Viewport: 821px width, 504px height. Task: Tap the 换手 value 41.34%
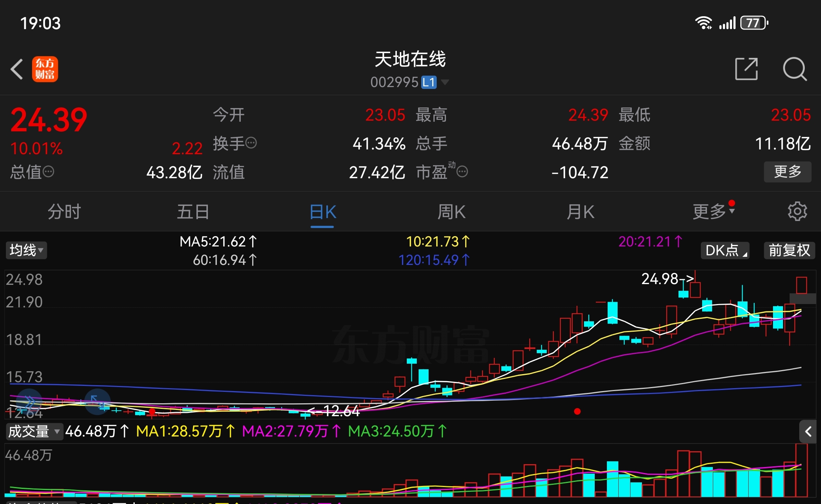pos(379,144)
